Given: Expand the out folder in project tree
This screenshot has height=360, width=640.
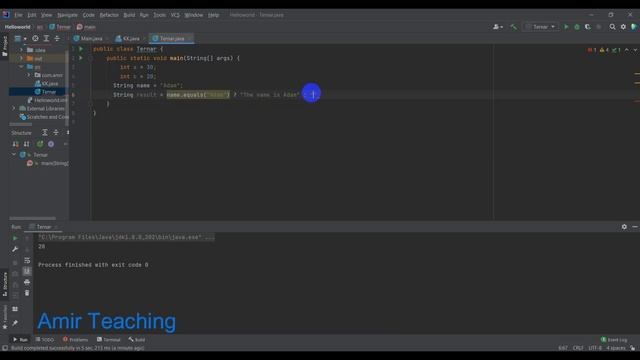Looking at the screenshot, I should pyautogui.click(x=21, y=58).
